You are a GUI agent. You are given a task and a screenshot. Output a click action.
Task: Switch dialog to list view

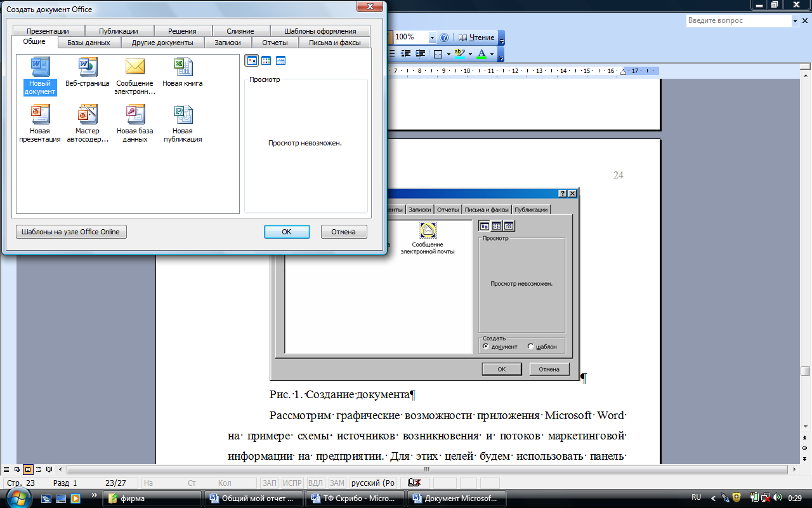pyautogui.click(x=266, y=61)
